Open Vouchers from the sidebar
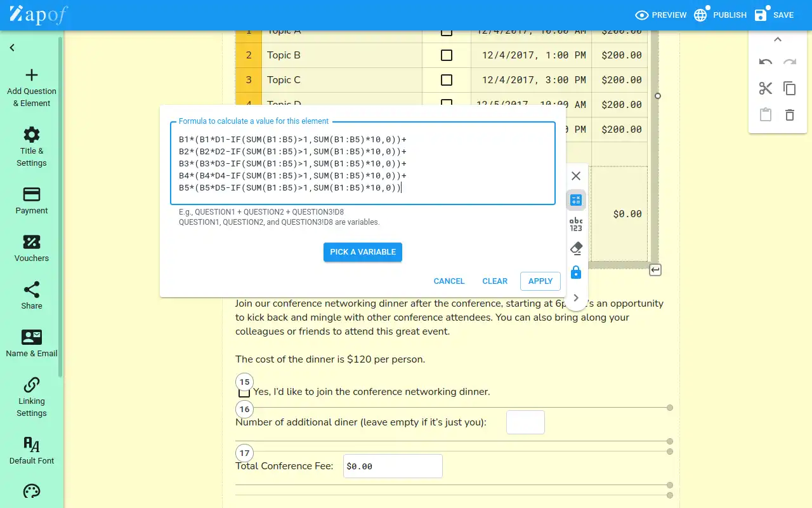 coord(31,248)
